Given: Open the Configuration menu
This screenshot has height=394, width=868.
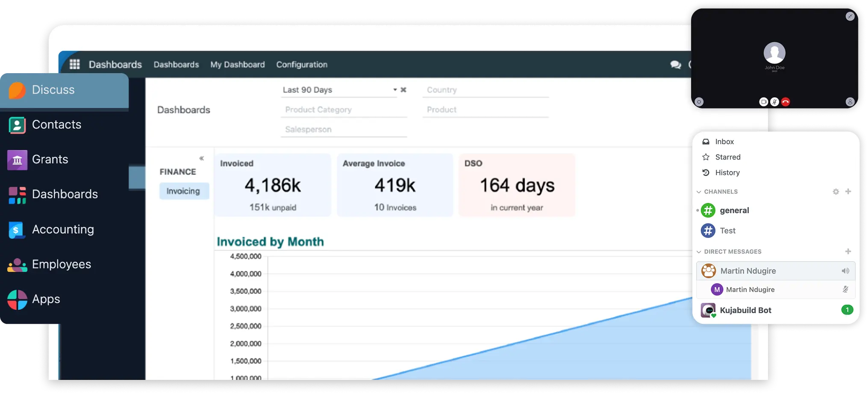Looking at the screenshot, I should point(302,65).
